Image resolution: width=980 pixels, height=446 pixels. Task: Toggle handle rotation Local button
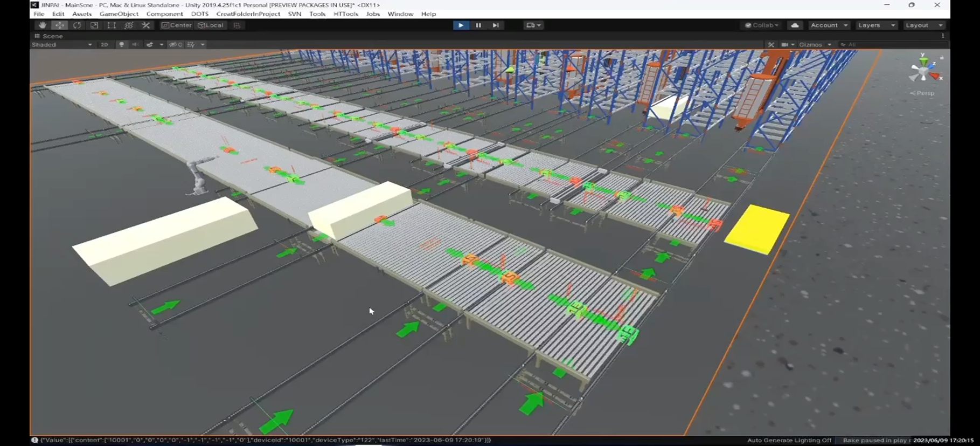pos(211,25)
